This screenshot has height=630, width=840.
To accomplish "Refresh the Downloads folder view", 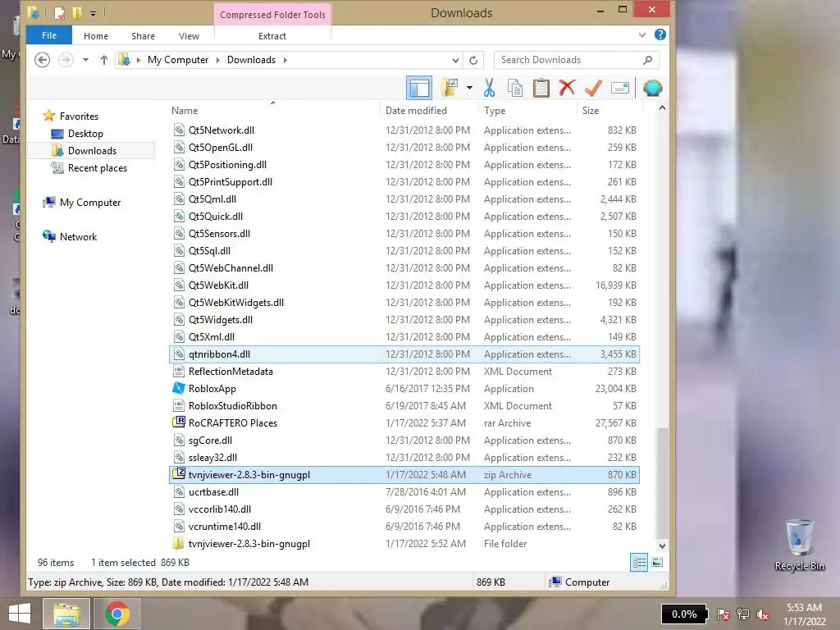I will [473, 60].
